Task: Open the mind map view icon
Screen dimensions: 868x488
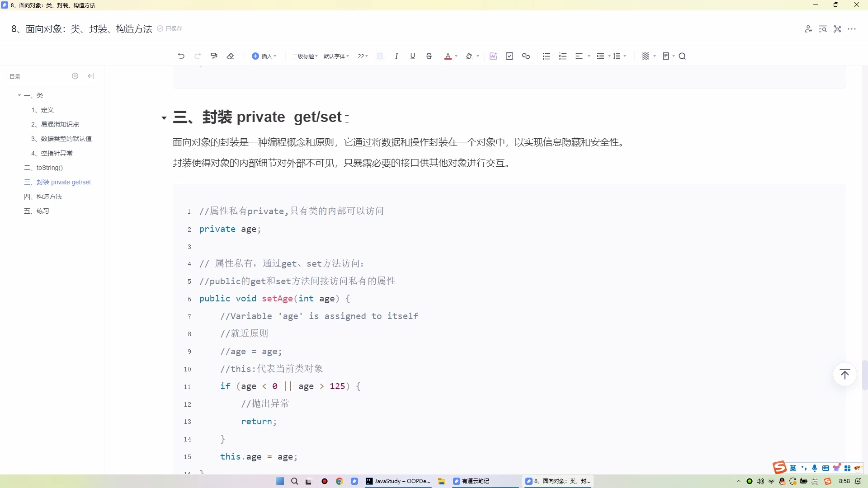Action: (837, 28)
